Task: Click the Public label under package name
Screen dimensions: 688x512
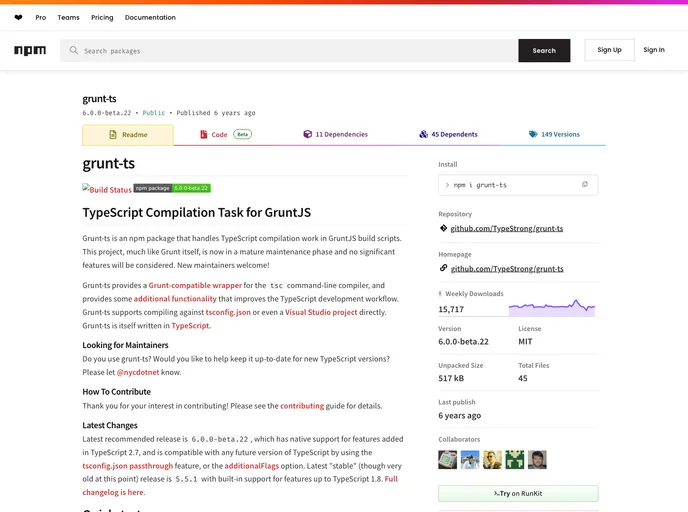Action: [x=154, y=113]
